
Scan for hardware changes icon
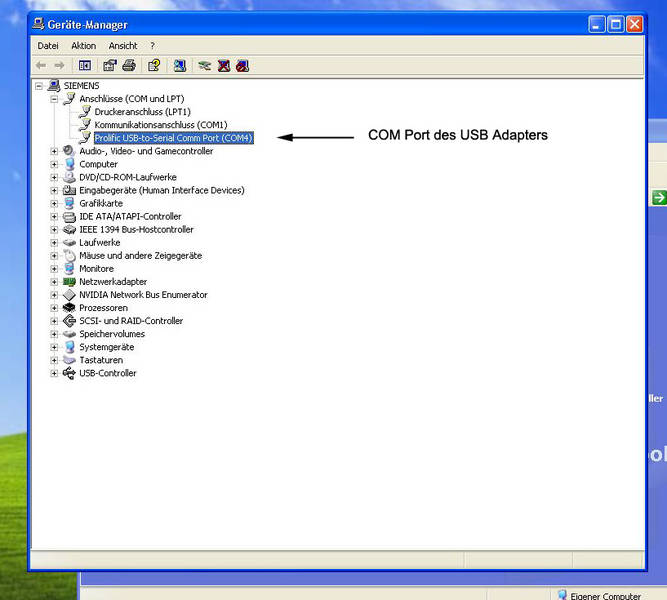click(x=180, y=66)
